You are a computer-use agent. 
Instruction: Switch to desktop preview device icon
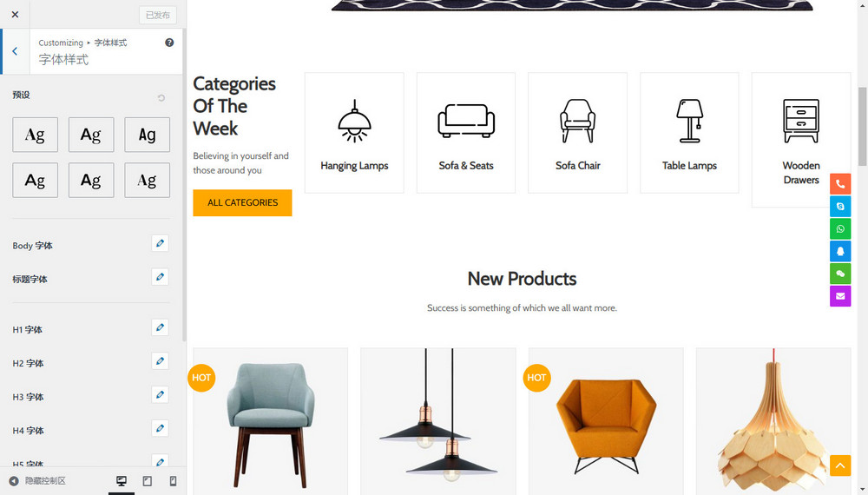[x=122, y=481]
